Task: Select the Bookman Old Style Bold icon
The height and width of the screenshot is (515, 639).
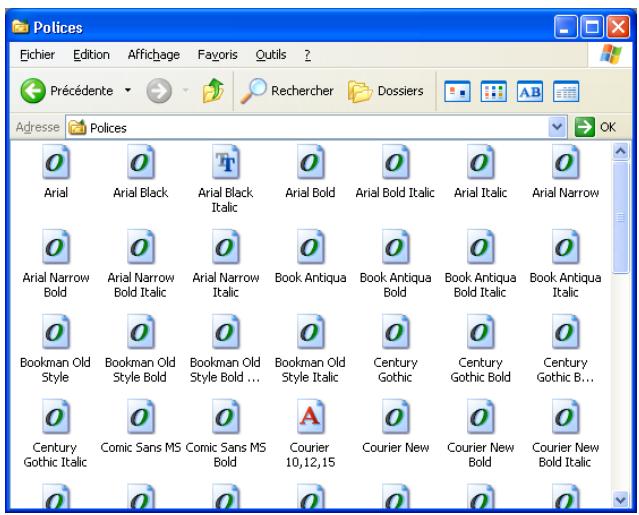Action: (x=141, y=332)
